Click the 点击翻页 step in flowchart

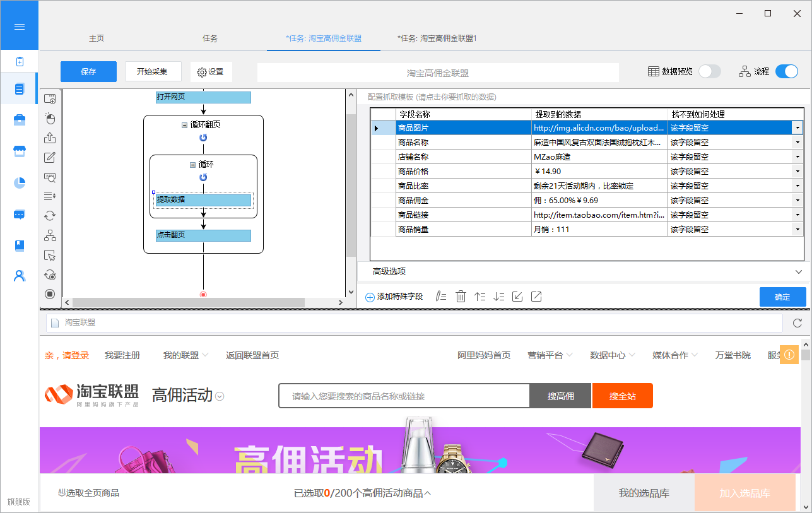[204, 235]
